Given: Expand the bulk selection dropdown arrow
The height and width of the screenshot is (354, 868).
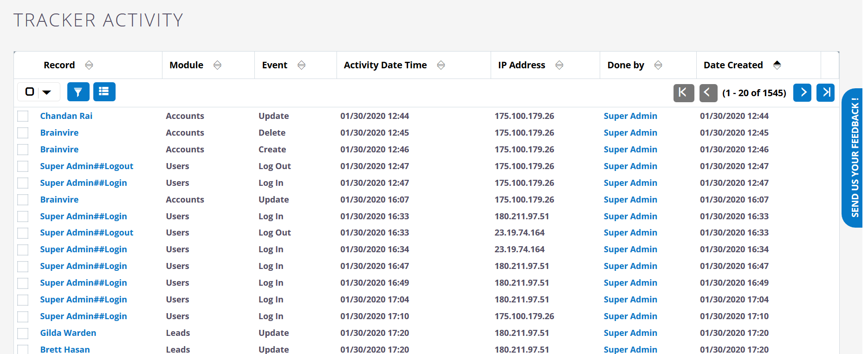Looking at the screenshot, I should click(x=47, y=92).
